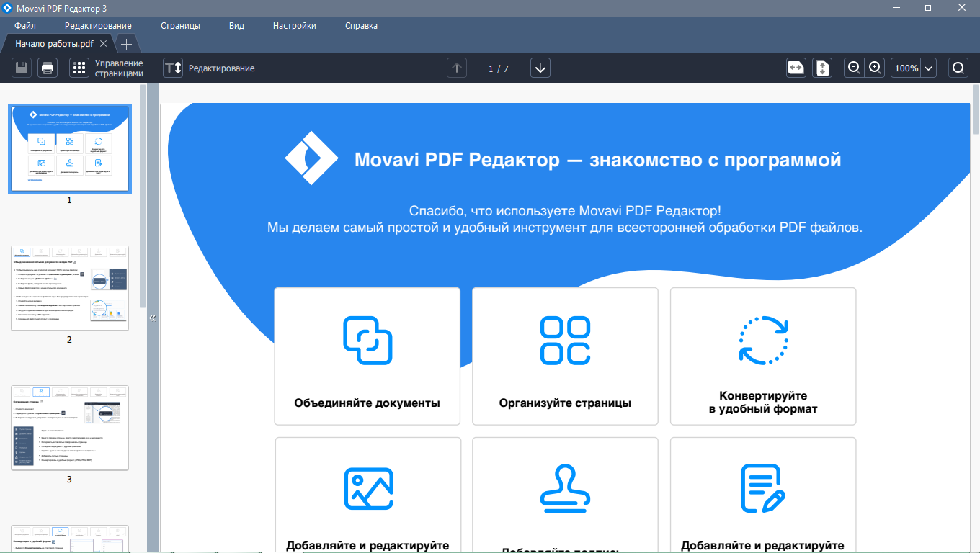The height and width of the screenshot is (553, 980).
Task: Add a new tab with plus button
Action: [126, 44]
